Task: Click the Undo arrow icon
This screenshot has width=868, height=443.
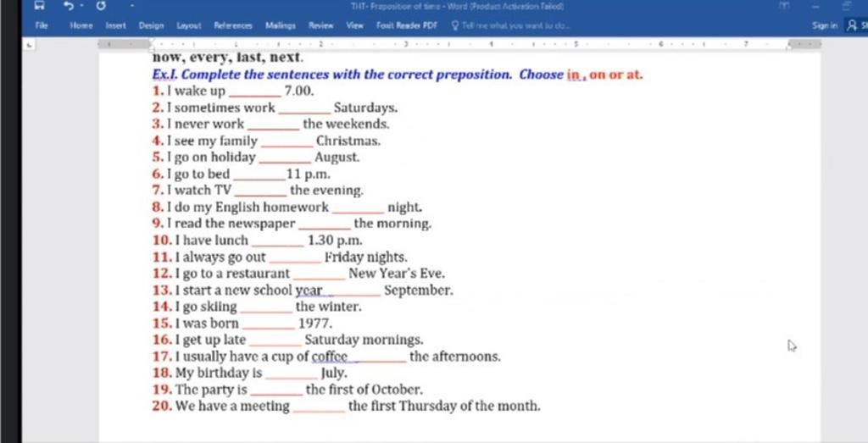Action: click(68, 6)
